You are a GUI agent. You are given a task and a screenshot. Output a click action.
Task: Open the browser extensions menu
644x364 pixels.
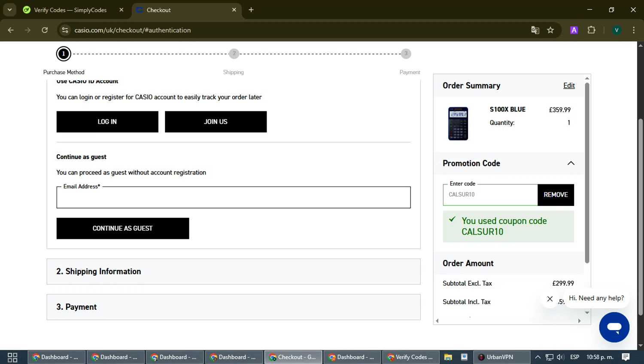591,30
